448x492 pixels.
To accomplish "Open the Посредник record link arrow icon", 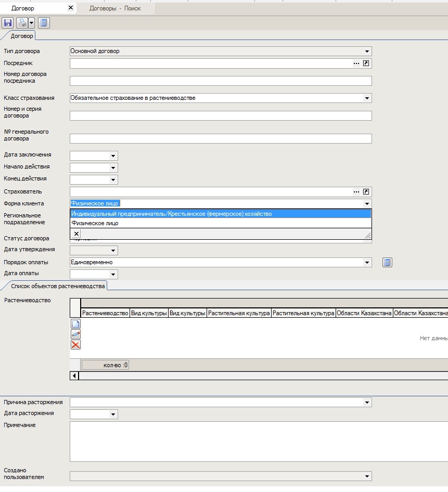I will (x=366, y=63).
